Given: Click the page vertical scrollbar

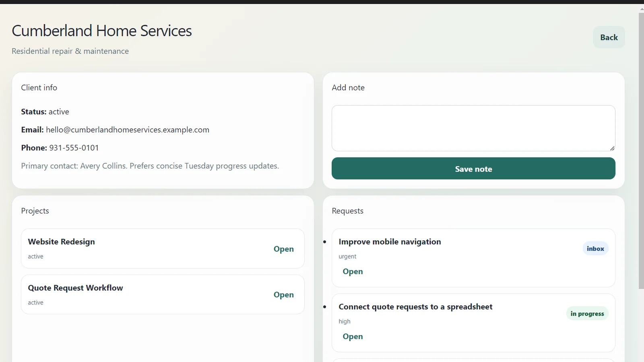Looking at the screenshot, I should click(x=641, y=151).
